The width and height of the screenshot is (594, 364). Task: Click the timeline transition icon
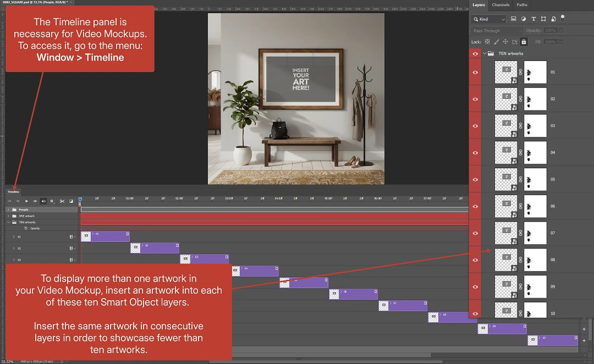click(71, 201)
